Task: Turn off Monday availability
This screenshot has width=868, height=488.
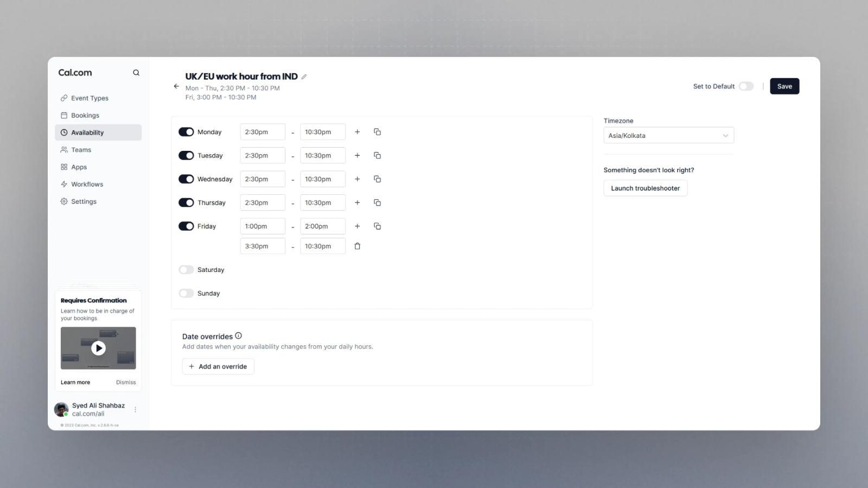Action: [186, 132]
